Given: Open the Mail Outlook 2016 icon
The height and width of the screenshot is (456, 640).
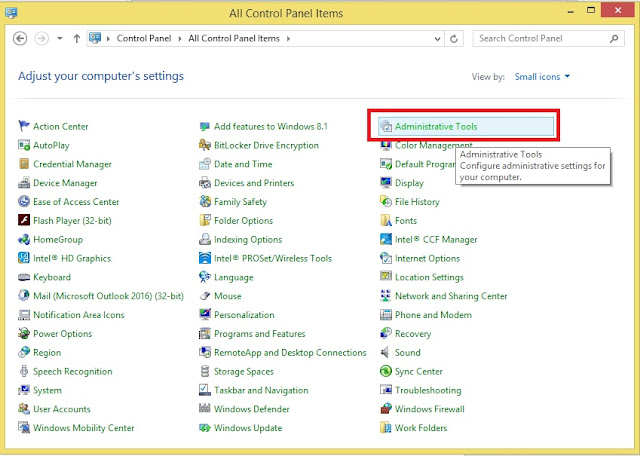Looking at the screenshot, I should pos(24,296).
